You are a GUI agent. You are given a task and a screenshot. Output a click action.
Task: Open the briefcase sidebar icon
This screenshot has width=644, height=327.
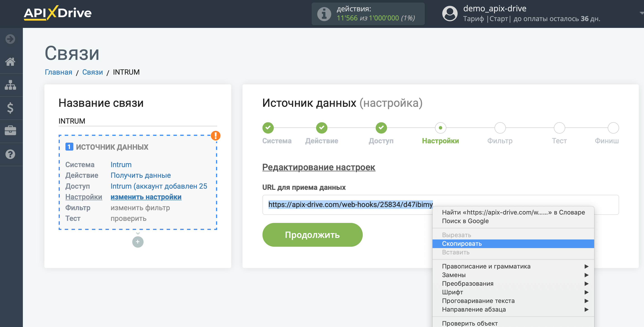pyautogui.click(x=10, y=130)
